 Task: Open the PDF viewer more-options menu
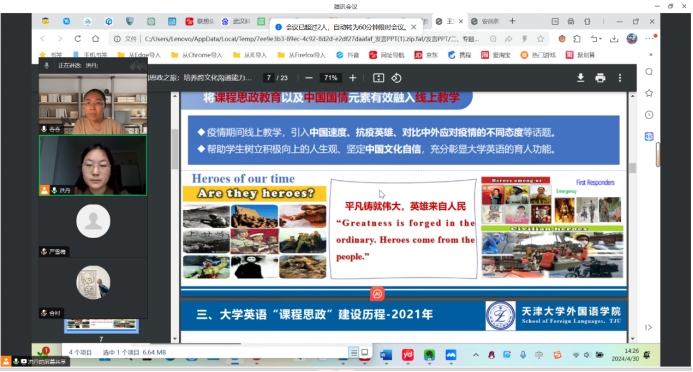point(620,78)
